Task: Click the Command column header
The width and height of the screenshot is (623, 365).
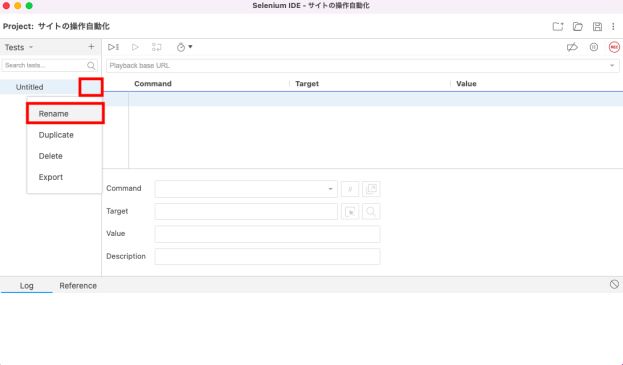Action: tap(153, 84)
